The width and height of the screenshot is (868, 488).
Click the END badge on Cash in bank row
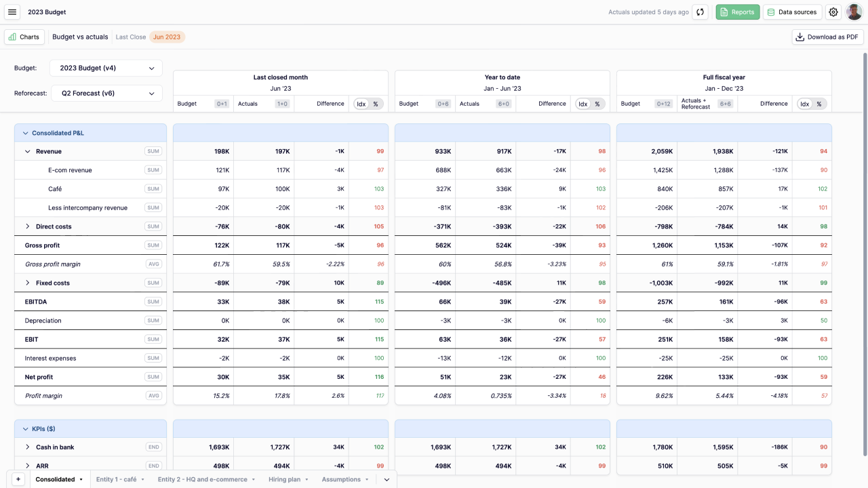tap(153, 447)
